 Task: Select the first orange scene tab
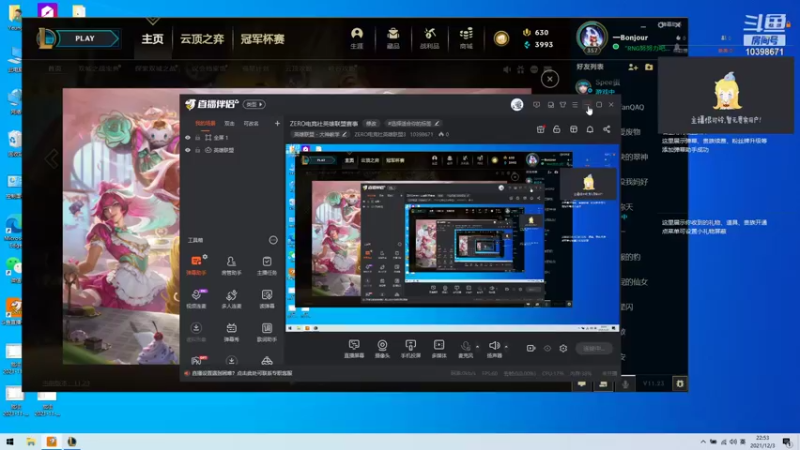point(205,123)
